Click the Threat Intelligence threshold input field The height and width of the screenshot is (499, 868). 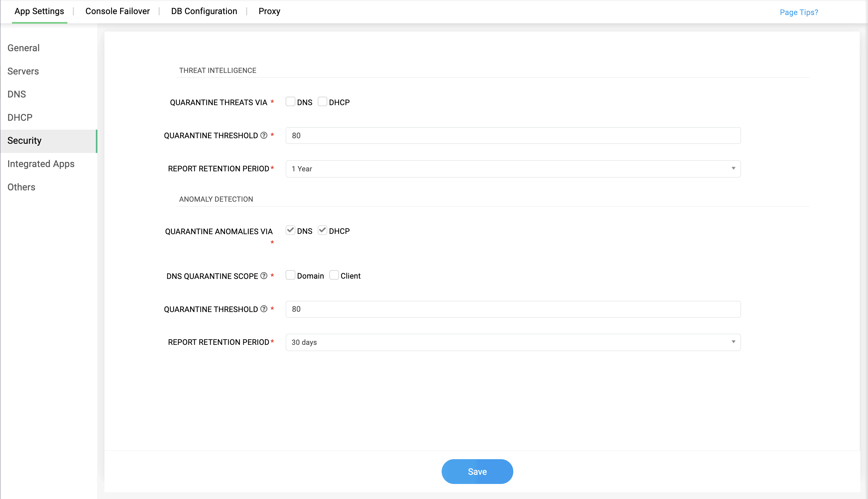[x=513, y=136]
